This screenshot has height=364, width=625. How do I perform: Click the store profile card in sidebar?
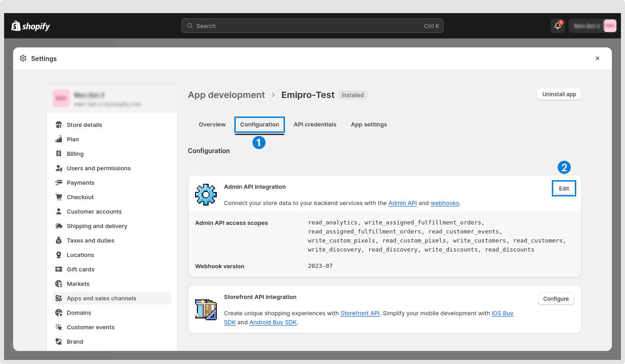[x=112, y=98]
